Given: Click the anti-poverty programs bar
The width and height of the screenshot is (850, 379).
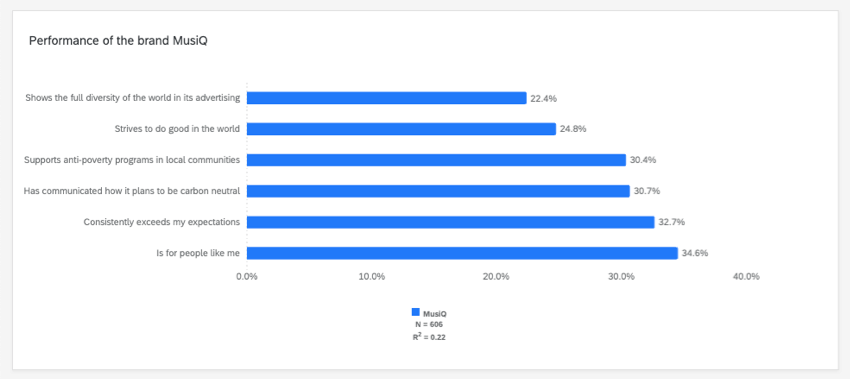Looking at the screenshot, I should coord(436,160).
